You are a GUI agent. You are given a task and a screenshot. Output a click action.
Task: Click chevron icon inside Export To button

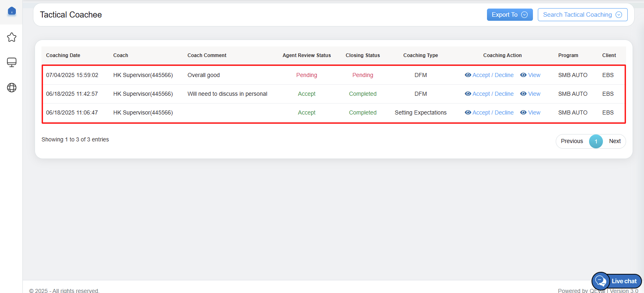(x=524, y=15)
